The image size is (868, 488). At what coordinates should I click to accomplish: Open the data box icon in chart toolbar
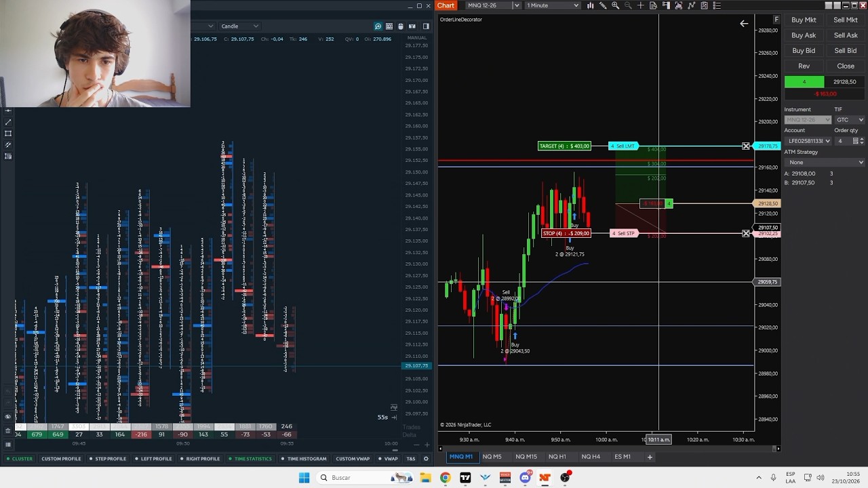click(x=653, y=5)
